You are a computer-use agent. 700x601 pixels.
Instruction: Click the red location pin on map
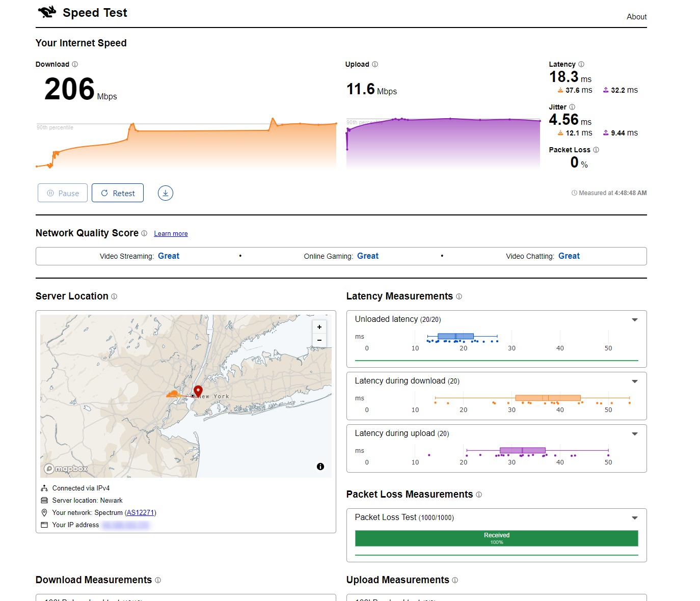pyautogui.click(x=198, y=391)
